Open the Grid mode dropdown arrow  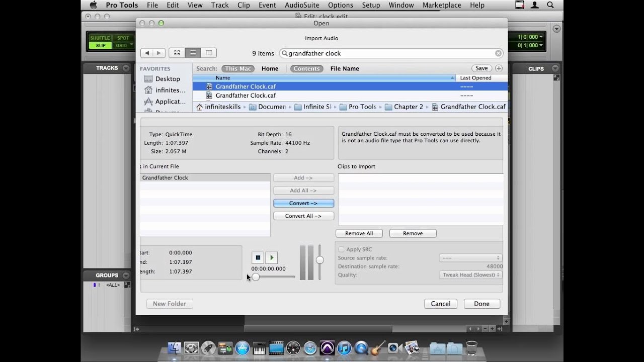[132, 45]
